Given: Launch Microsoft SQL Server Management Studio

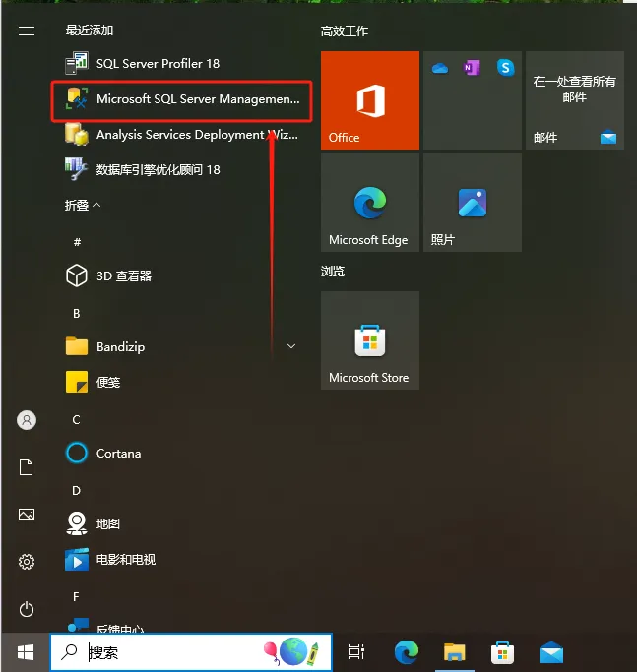Looking at the screenshot, I should pos(181,99).
